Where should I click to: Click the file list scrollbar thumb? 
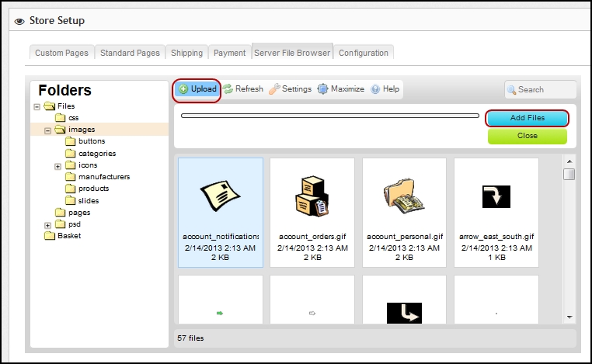[569, 175]
